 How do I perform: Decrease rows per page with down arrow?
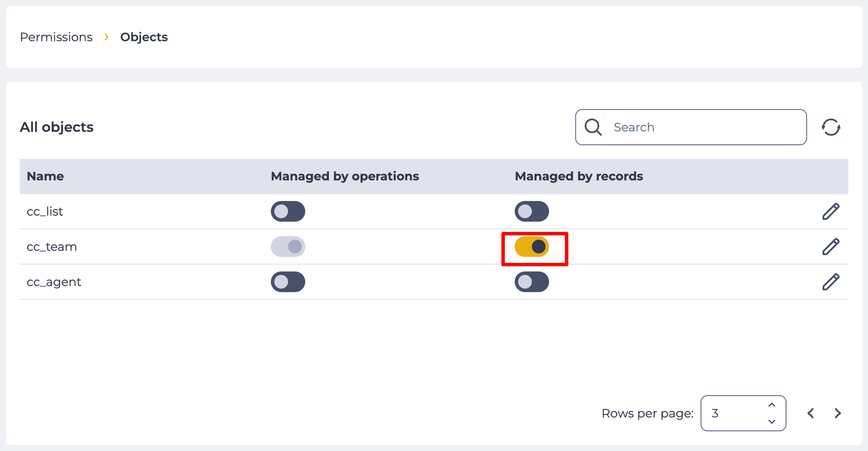point(772,421)
